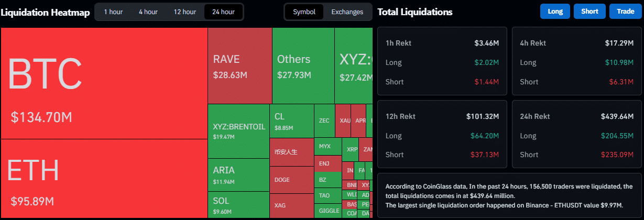Click the red DOGE tile
This screenshot has height=220, width=644.
pyautogui.click(x=291, y=180)
